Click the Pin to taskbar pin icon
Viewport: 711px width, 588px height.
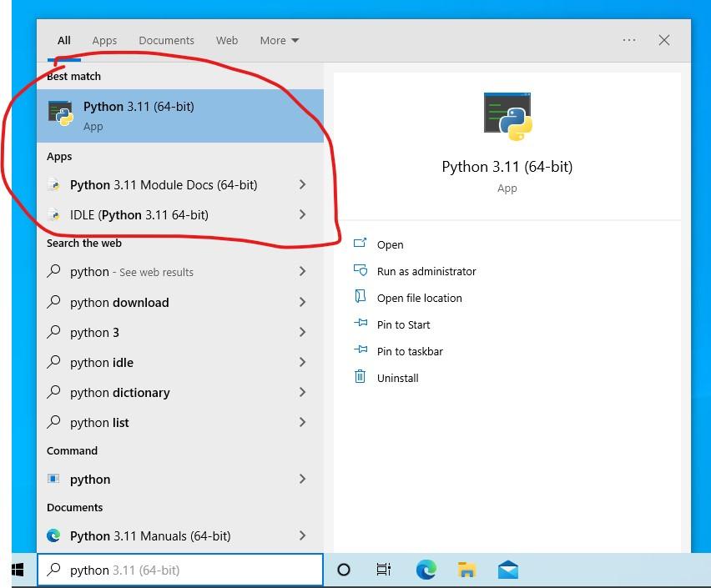361,349
